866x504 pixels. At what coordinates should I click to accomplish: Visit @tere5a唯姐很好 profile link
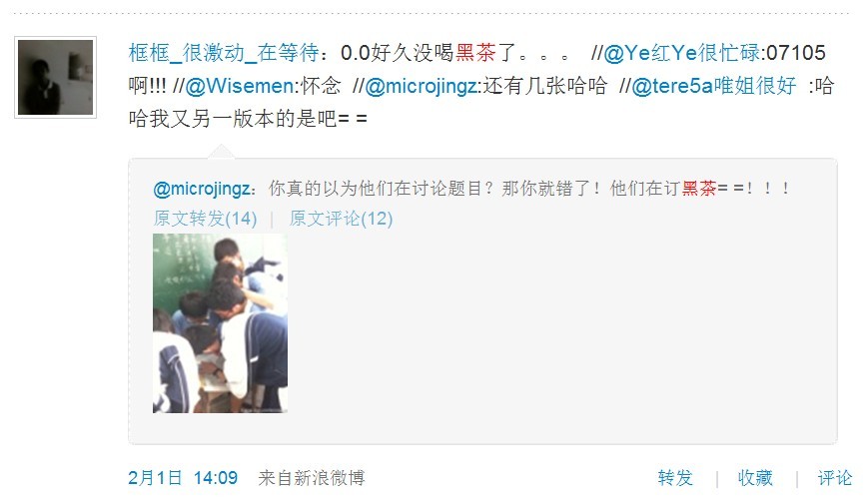[713, 86]
